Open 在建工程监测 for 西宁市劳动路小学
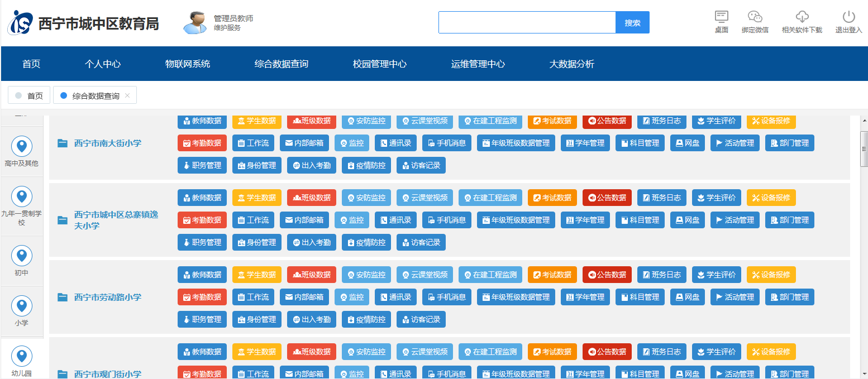The width and height of the screenshot is (868, 379). [x=490, y=275]
